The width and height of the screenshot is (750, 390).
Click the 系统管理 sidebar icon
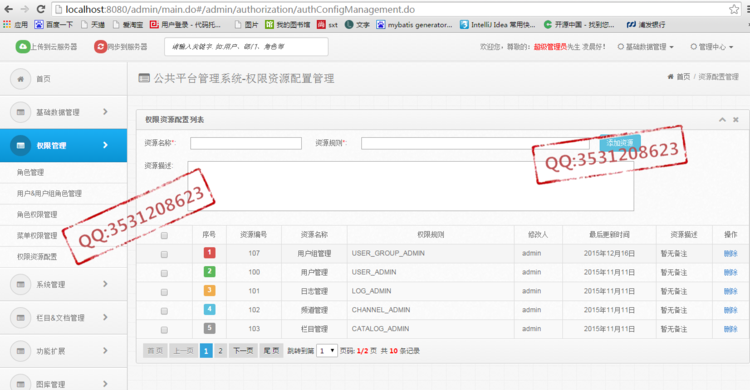(x=21, y=284)
